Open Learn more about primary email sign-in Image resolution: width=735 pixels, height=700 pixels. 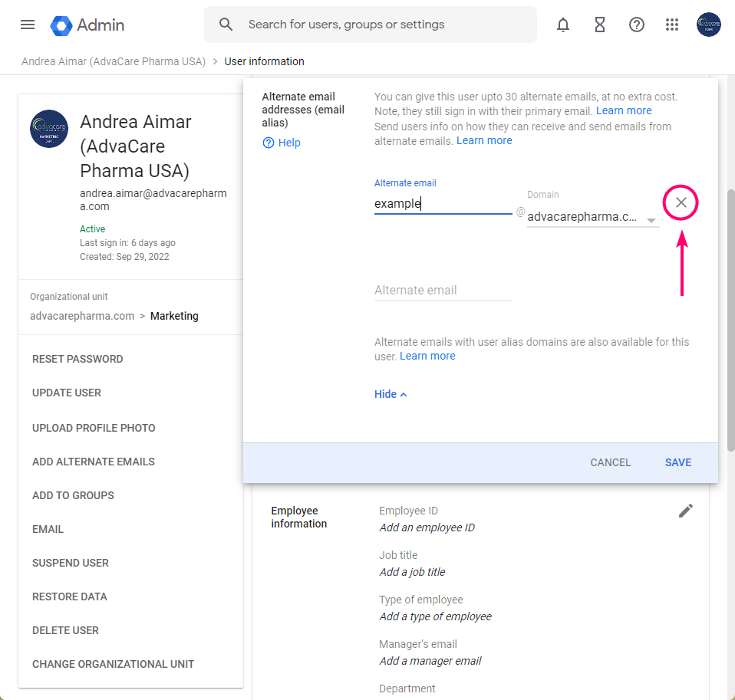pyautogui.click(x=624, y=110)
